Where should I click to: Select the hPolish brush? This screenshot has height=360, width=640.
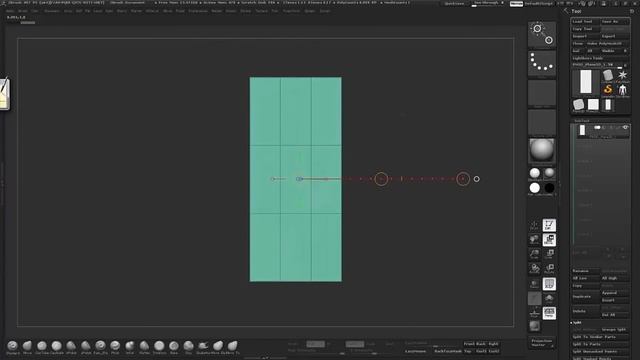pyautogui.click(x=71, y=347)
